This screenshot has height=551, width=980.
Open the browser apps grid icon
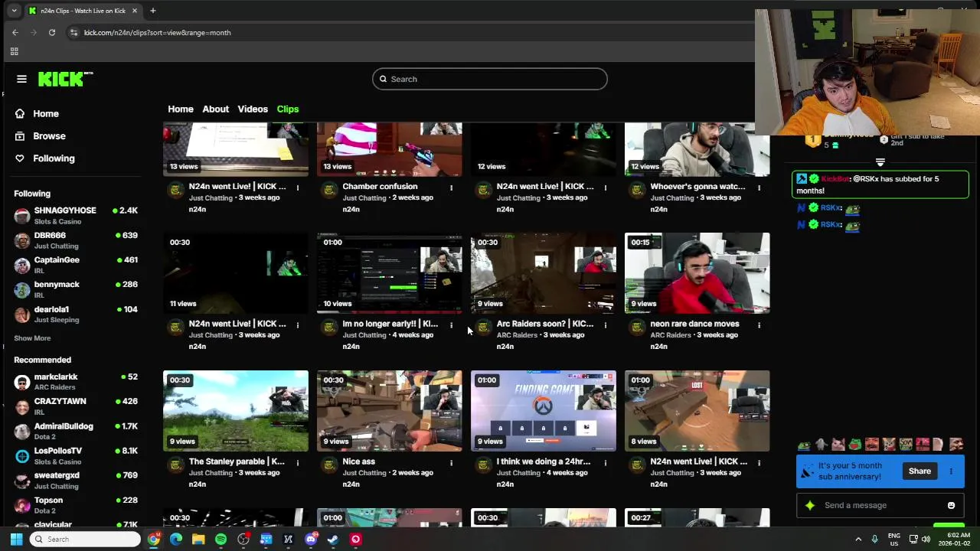tap(14, 51)
